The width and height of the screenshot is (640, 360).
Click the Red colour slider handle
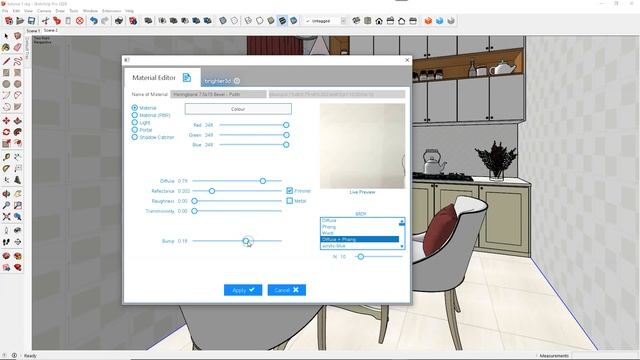[x=286, y=125]
